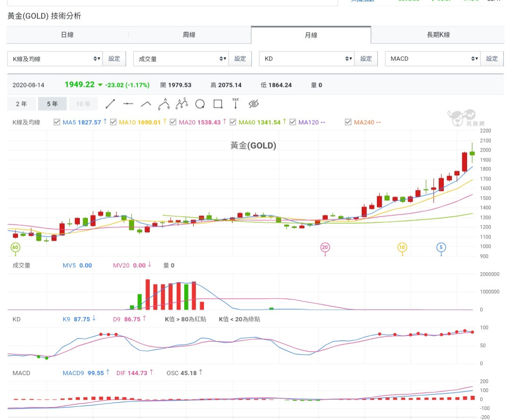Switch to the 長期K線 tab
The height and width of the screenshot is (420, 510).
coord(438,35)
